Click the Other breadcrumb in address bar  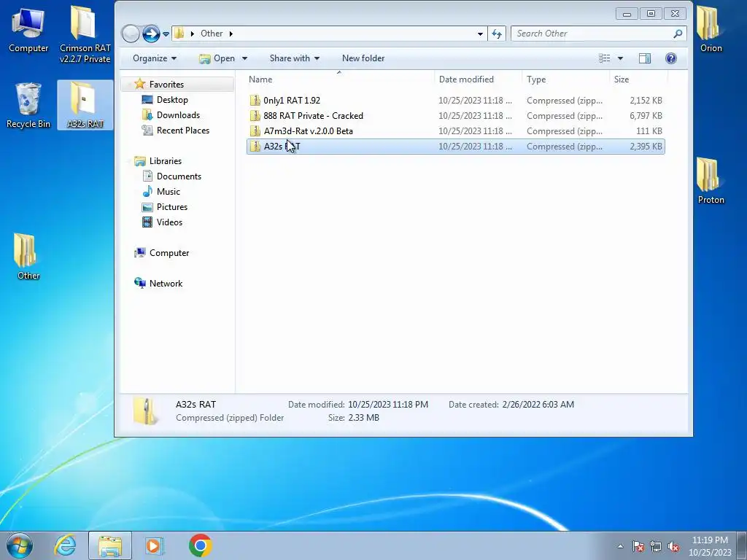(x=212, y=34)
